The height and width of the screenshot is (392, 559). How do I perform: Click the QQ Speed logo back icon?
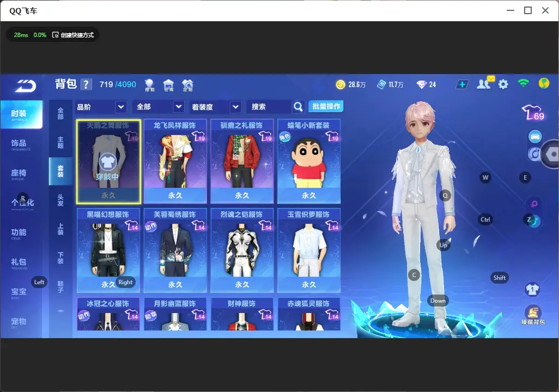pos(26,85)
